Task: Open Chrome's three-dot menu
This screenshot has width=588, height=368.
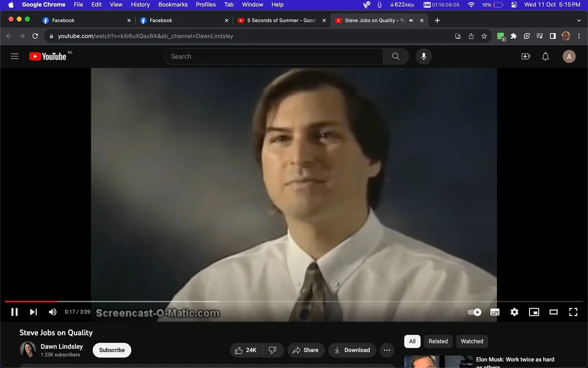Action: click(579, 36)
